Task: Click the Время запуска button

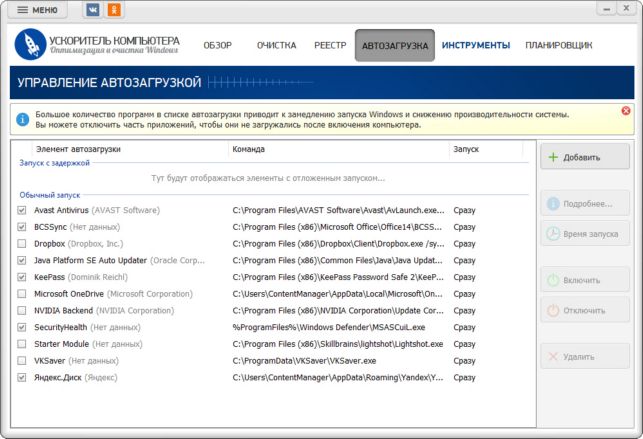Action: coord(585,234)
